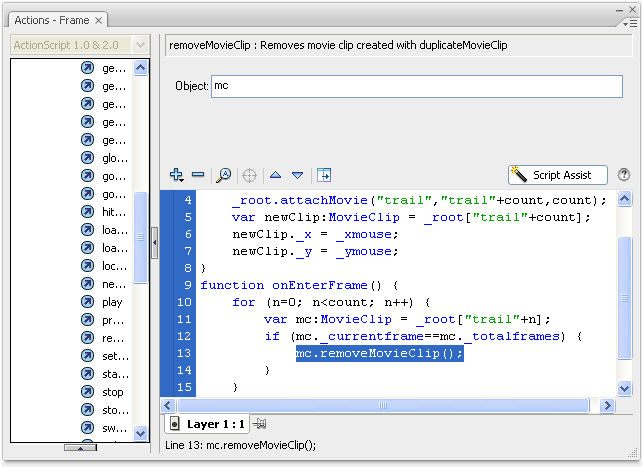Move selected action down with arrow icon
The image size is (643, 468).
pos(297,175)
